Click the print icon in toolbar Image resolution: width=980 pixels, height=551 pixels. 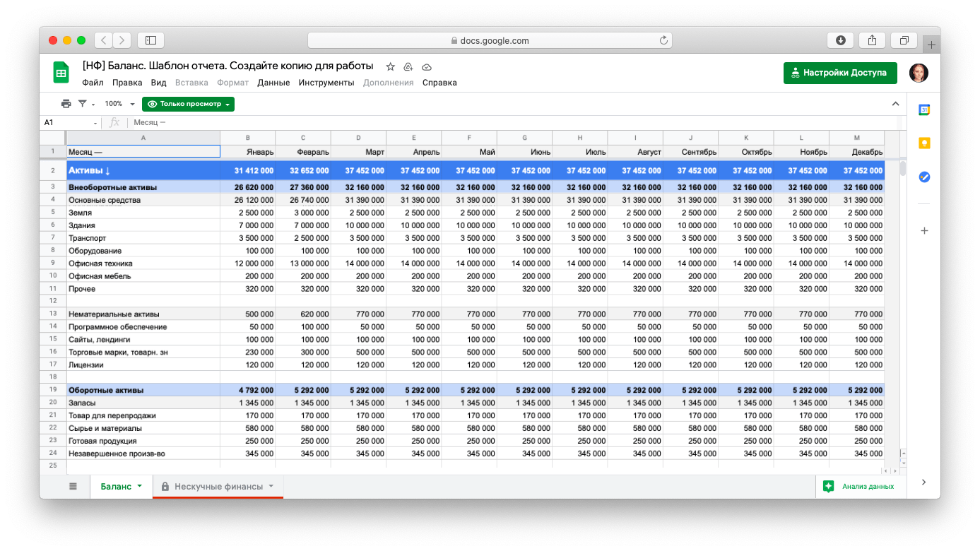tap(66, 104)
